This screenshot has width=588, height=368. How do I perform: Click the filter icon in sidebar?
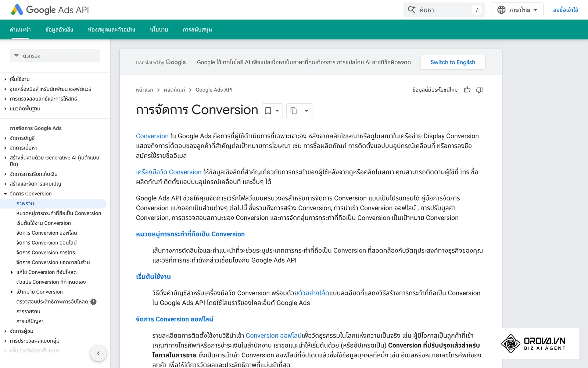[x=16, y=56]
